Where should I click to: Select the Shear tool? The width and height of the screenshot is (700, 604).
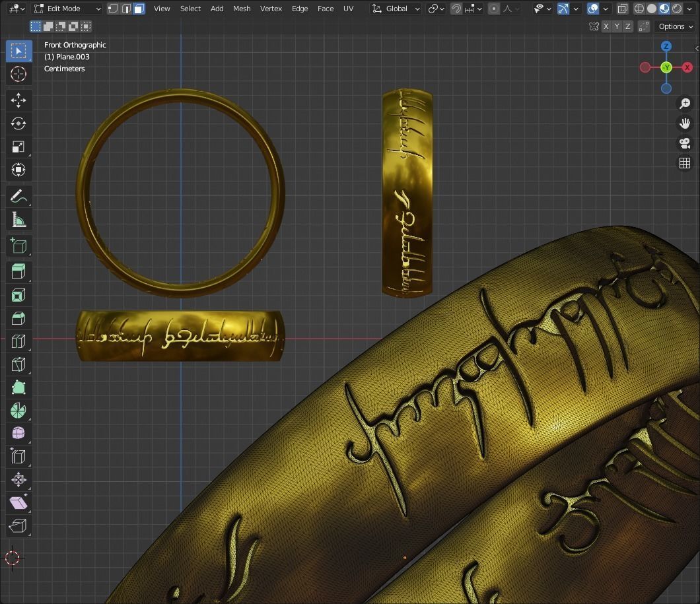(18, 503)
